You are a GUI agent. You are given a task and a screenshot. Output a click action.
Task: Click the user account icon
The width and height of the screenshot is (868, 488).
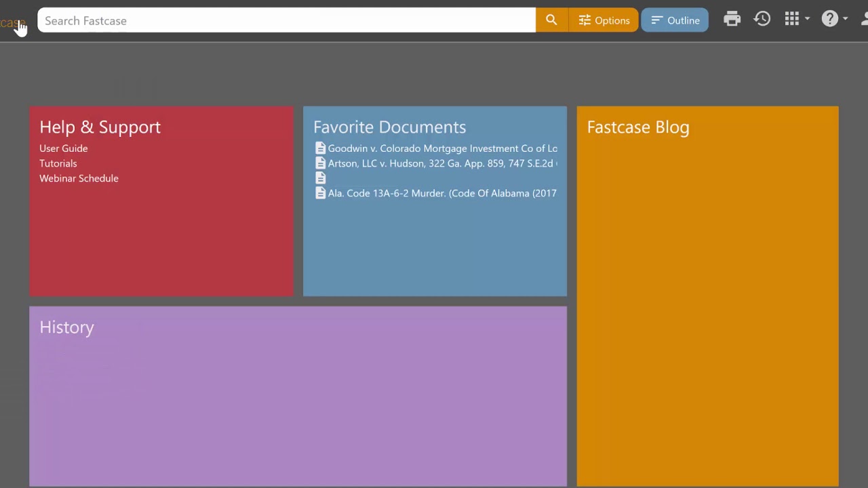pyautogui.click(x=864, y=20)
